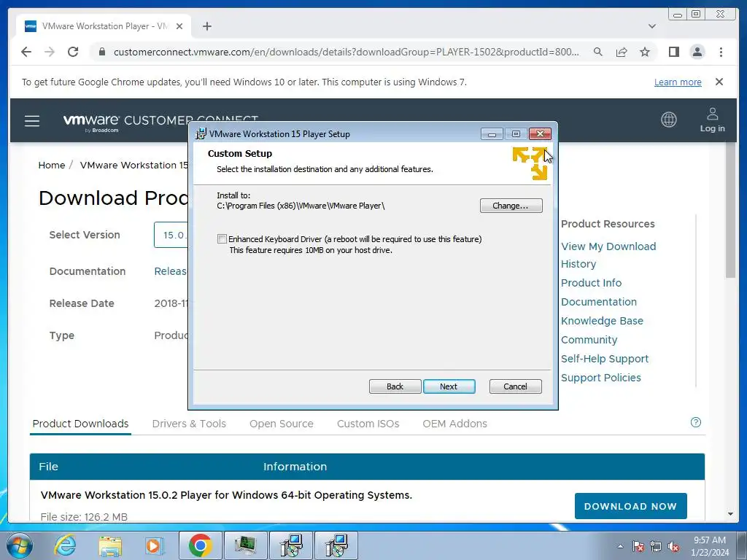The height and width of the screenshot is (560, 747).
Task: Show hidden tray icons arrow
Action: point(620,546)
